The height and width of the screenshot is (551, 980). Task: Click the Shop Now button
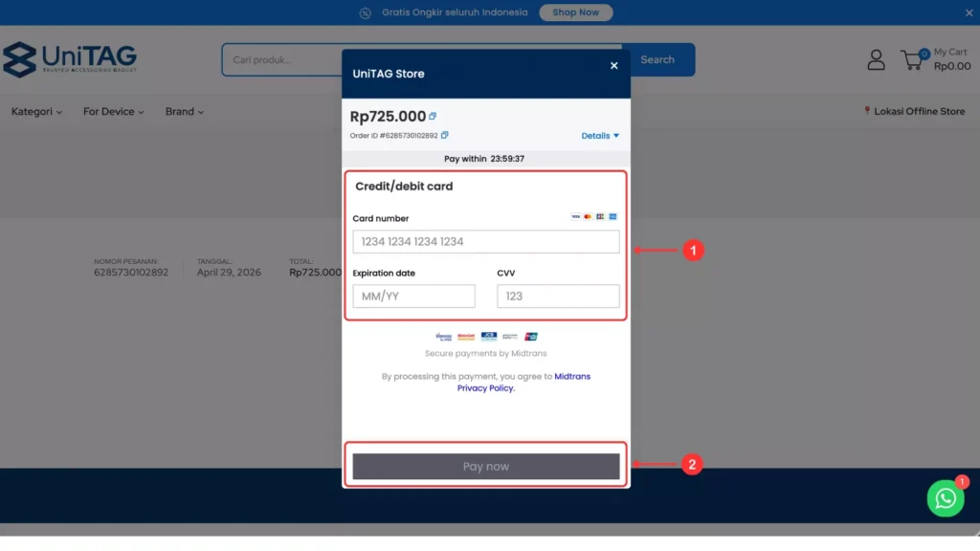(x=575, y=12)
